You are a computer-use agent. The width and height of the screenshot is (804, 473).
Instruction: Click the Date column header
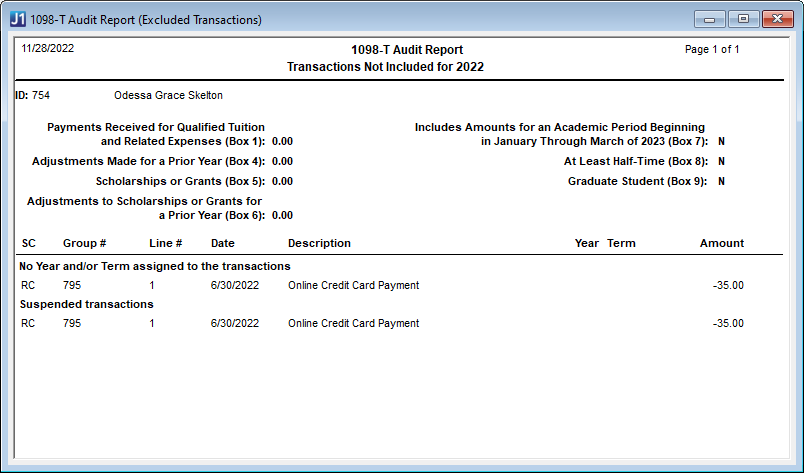tap(223, 243)
